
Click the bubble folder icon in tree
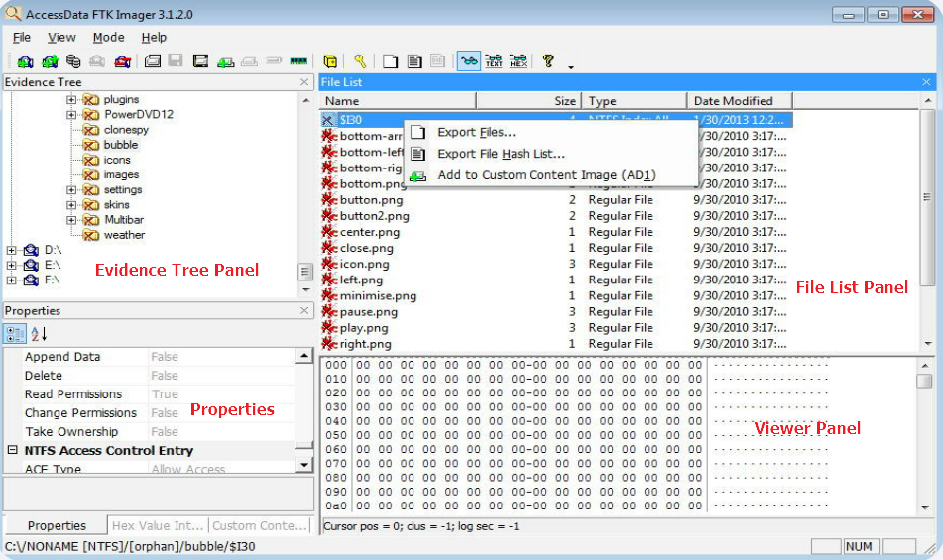pos(91,145)
